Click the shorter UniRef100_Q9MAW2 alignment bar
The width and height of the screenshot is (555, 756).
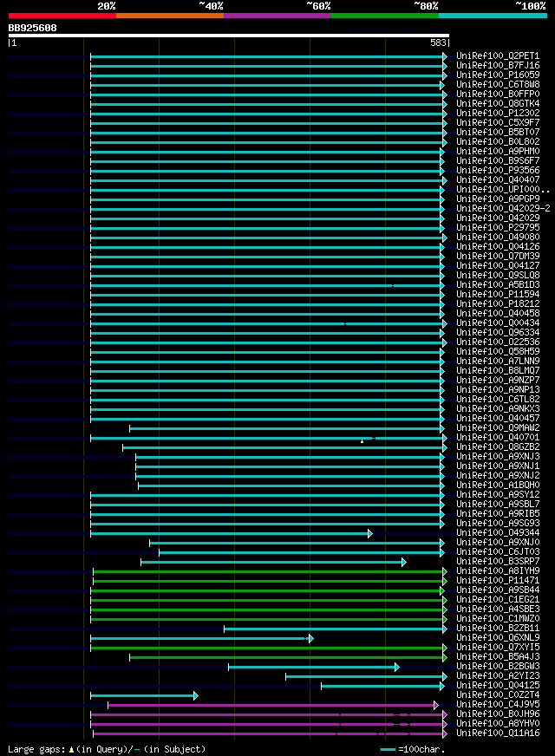(287, 428)
